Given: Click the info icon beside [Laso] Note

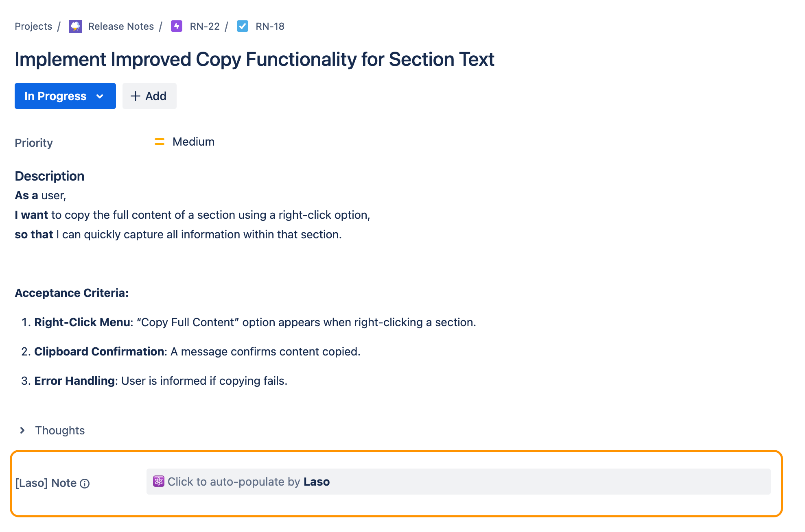Looking at the screenshot, I should pos(85,484).
